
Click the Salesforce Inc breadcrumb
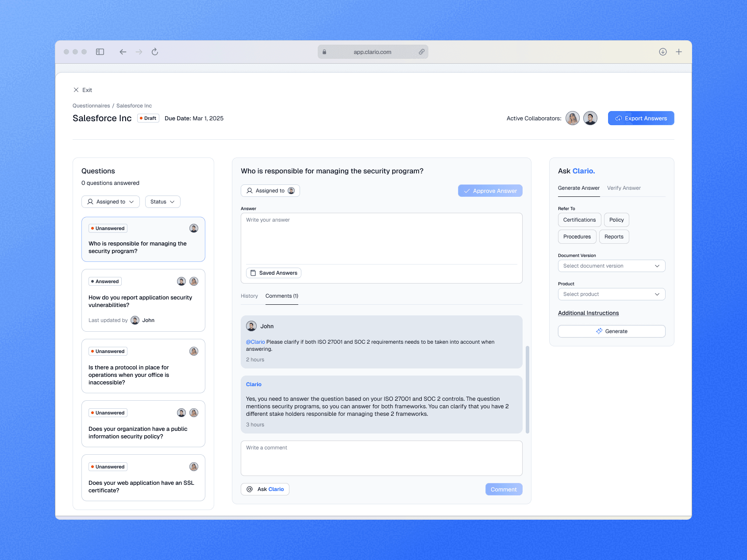tap(134, 106)
